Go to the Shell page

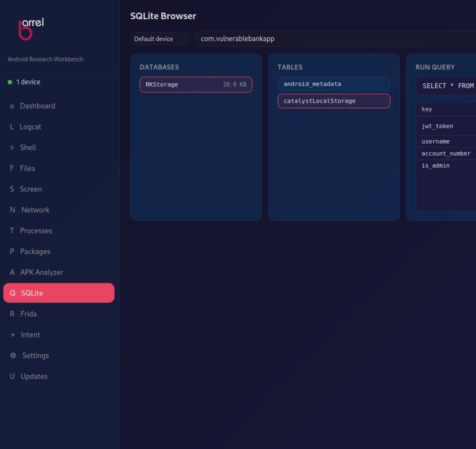point(59,147)
